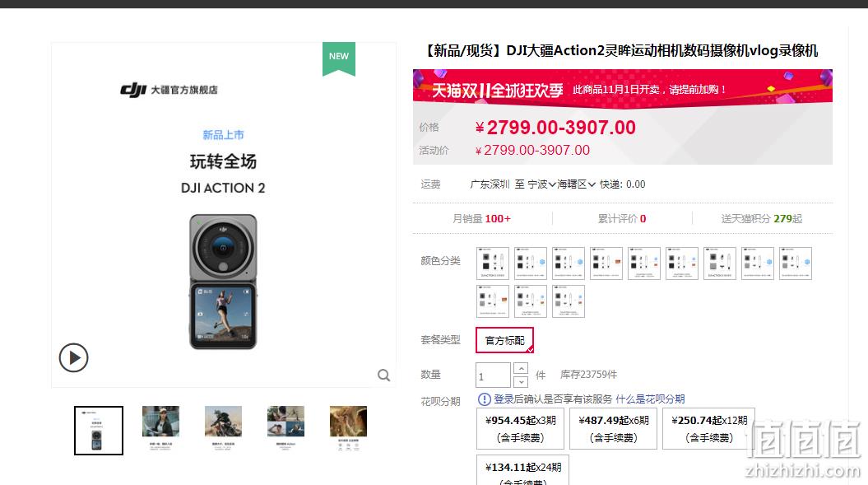
Task: Select the first gallery thumbnail of the camera
Action: 99,431
